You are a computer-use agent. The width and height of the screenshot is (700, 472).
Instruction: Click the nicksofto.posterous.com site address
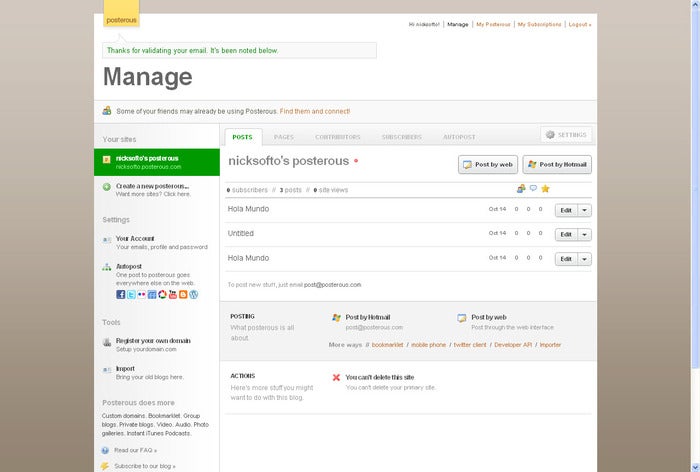click(x=149, y=167)
